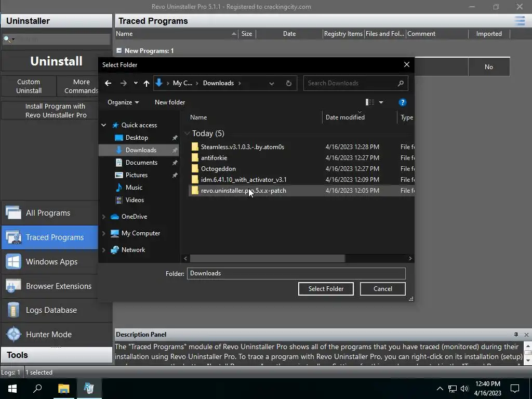This screenshot has width=532, height=399.
Task: Click Downloads in the address breadcrumb
Action: coord(218,83)
